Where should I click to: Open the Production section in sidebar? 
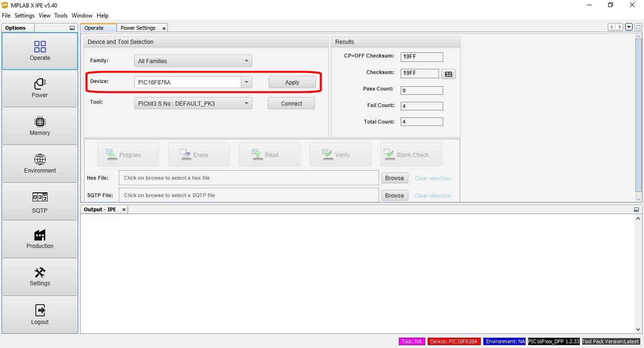point(40,239)
